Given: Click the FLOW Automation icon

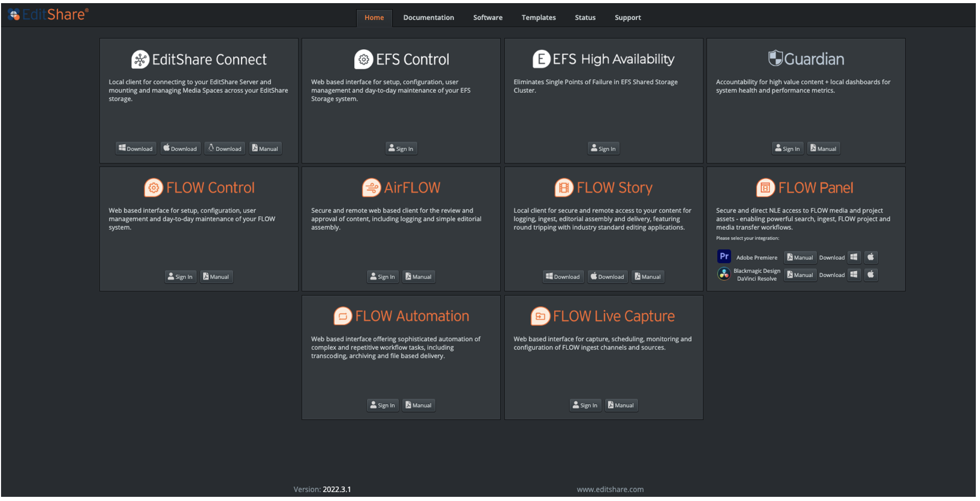Looking at the screenshot, I should pos(343,316).
